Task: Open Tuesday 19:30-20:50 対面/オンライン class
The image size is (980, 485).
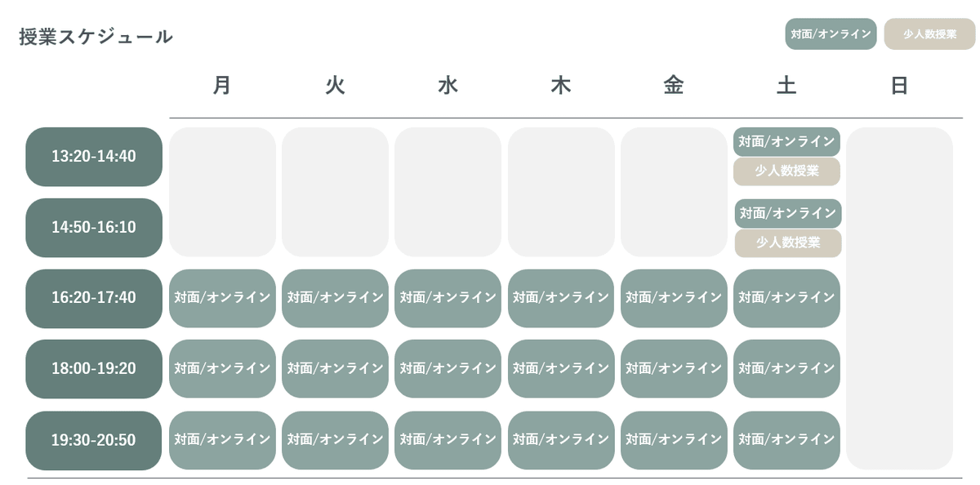Action: pyautogui.click(x=335, y=440)
